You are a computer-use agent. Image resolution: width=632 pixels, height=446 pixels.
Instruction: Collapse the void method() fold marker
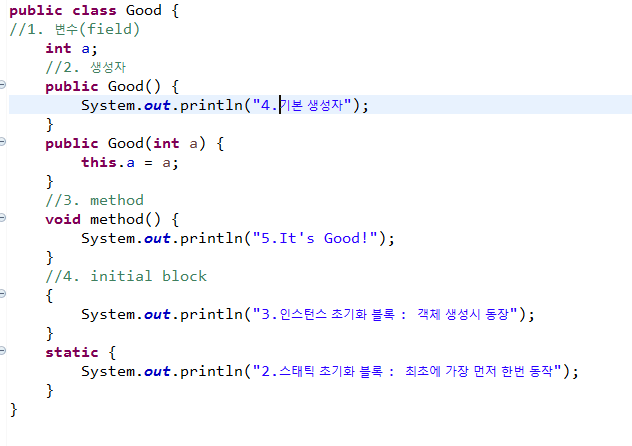pyautogui.click(x=2, y=218)
